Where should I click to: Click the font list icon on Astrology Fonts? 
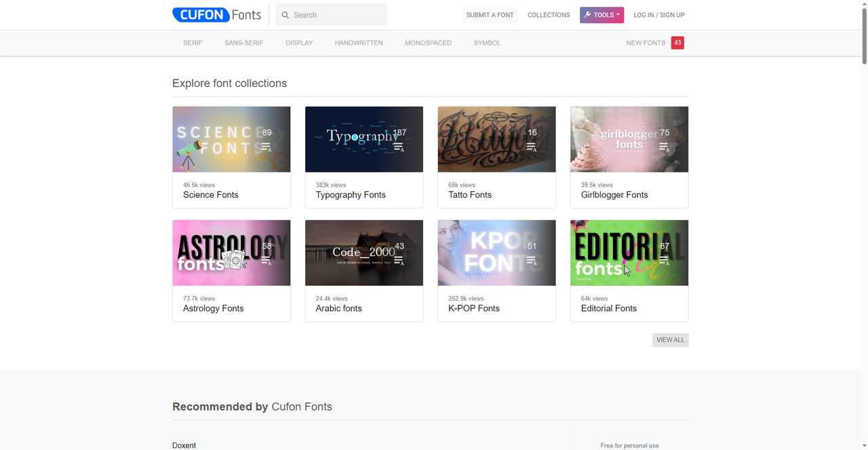pos(266,260)
